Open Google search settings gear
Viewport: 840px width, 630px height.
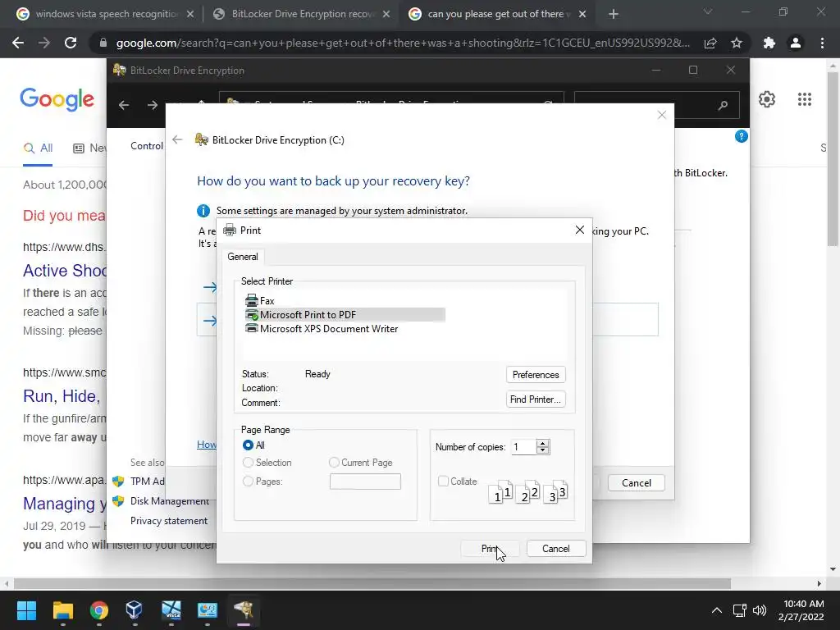pyautogui.click(x=767, y=99)
